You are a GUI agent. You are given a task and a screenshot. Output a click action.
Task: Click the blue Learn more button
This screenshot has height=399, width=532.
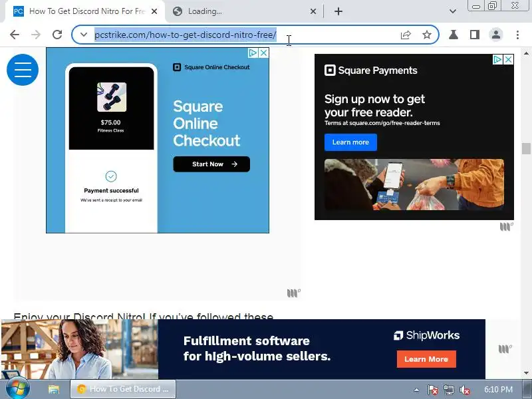[x=350, y=142]
